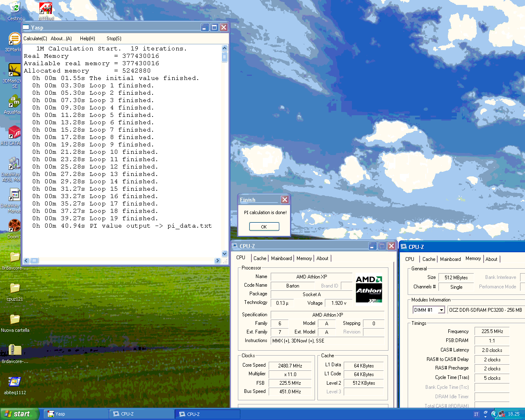Screen dimensions: 525x420
Task: Click the Bus Speed value 451.0 MHz
Action: pyautogui.click(x=290, y=392)
